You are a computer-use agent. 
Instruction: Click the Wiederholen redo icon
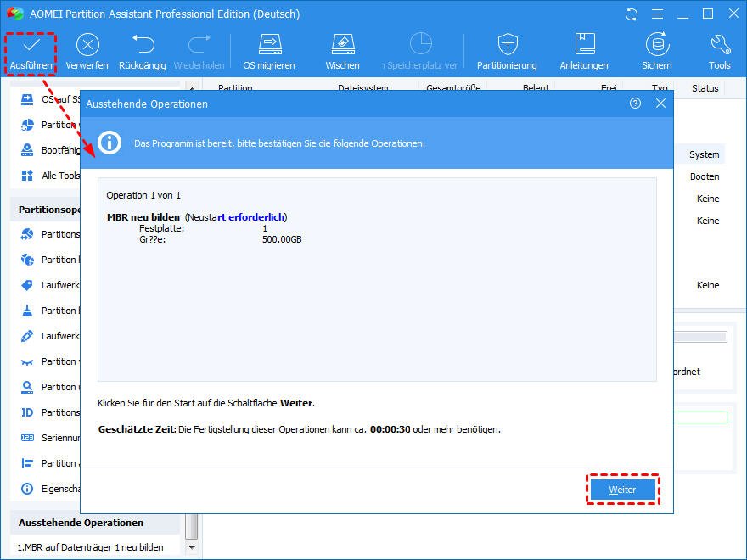point(199,44)
